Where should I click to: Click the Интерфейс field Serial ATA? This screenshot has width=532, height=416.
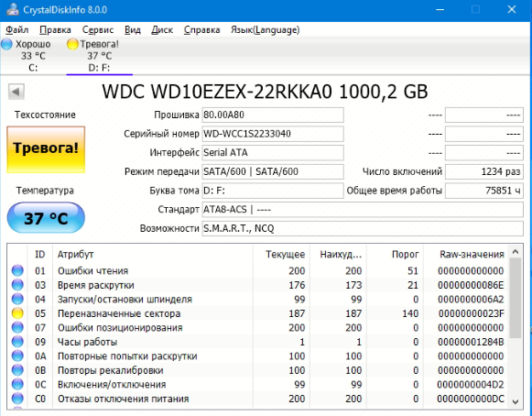(x=273, y=153)
